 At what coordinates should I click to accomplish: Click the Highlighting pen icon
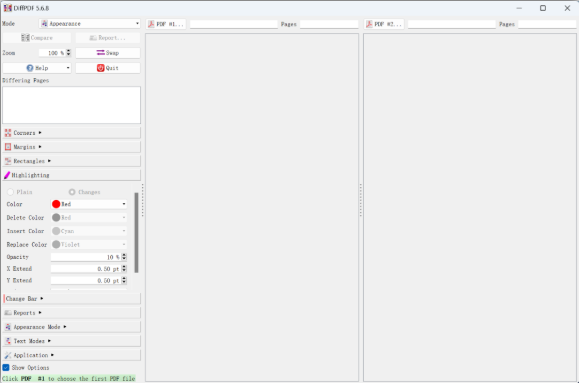[x=7, y=175]
